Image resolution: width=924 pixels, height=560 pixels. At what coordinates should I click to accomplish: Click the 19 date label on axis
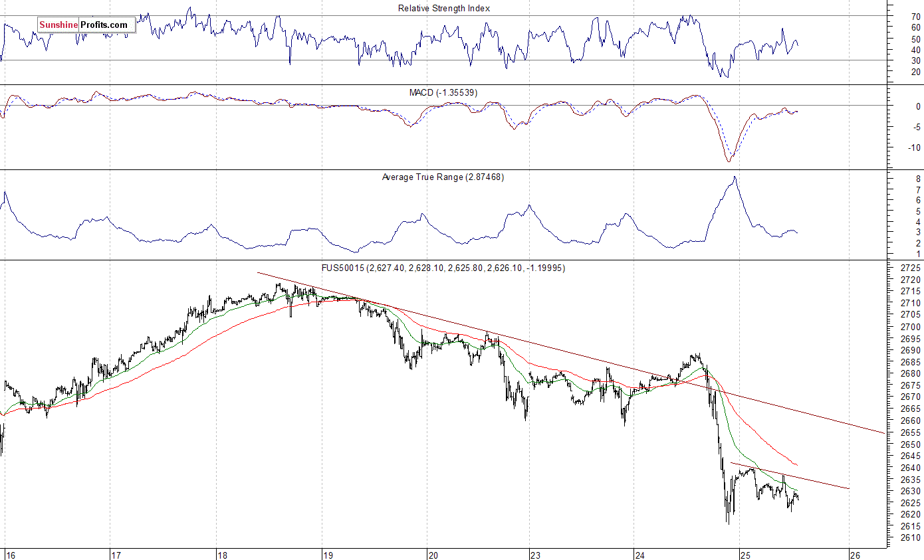pos(327,555)
